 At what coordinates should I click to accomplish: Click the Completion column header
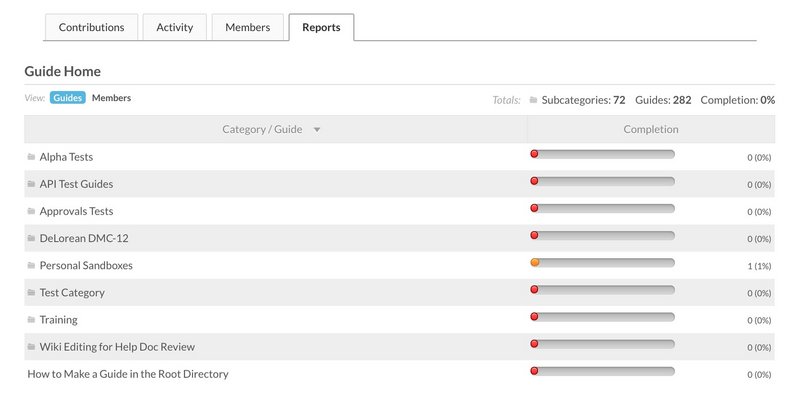point(650,129)
